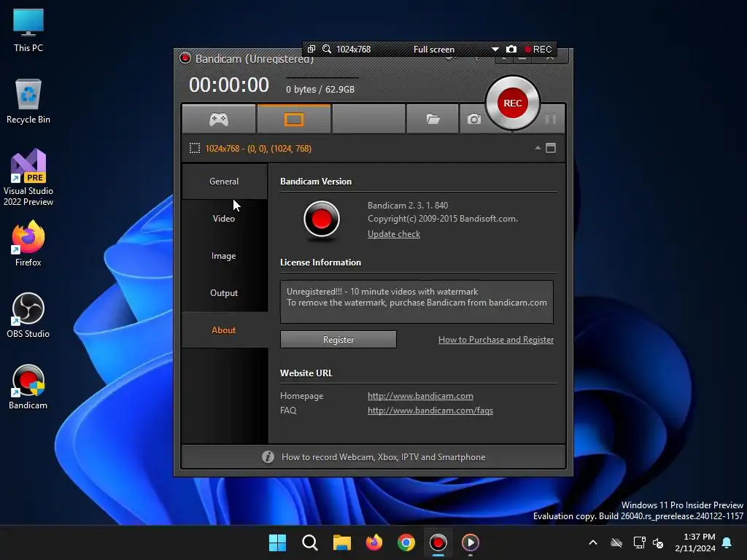This screenshot has height=560, width=747.
Task: Open taskbar Search
Action: coord(309,542)
